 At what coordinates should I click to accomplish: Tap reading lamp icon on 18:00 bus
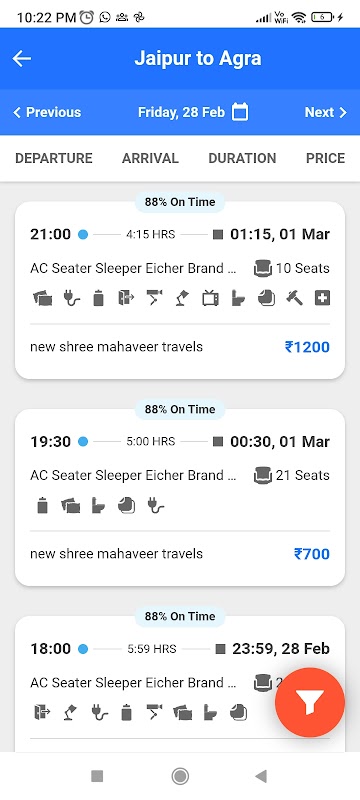point(70,712)
